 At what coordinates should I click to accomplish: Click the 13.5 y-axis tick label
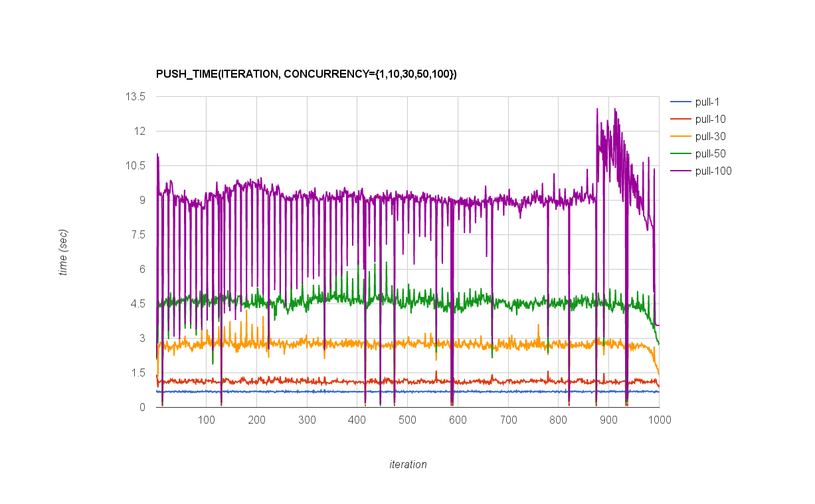click(135, 96)
